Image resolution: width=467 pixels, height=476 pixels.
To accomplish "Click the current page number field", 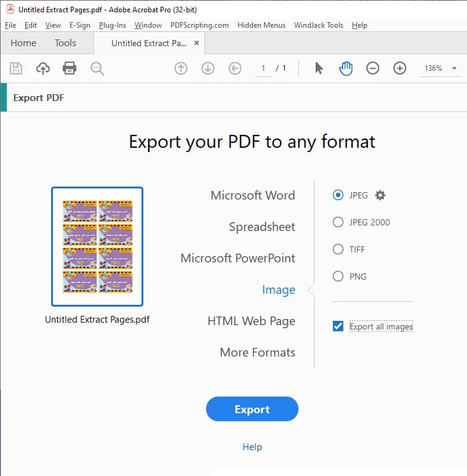I will click(x=263, y=68).
